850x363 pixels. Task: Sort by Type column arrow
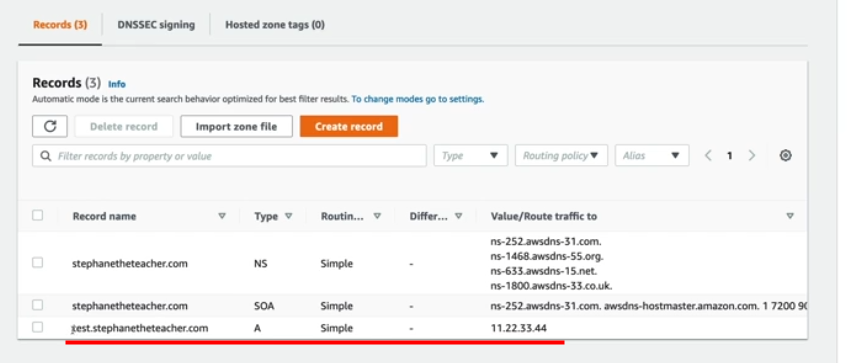coord(288,216)
